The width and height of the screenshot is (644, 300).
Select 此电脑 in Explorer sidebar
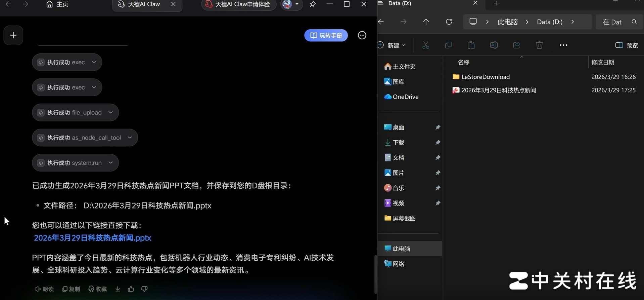click(x=410, y=249)
